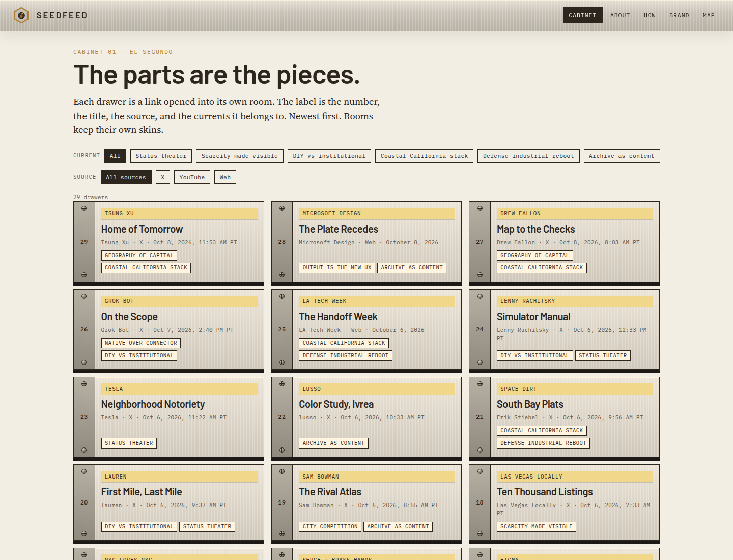Filter by 'Status theater' current
The image size is (733, 560).
coord(161,156)
